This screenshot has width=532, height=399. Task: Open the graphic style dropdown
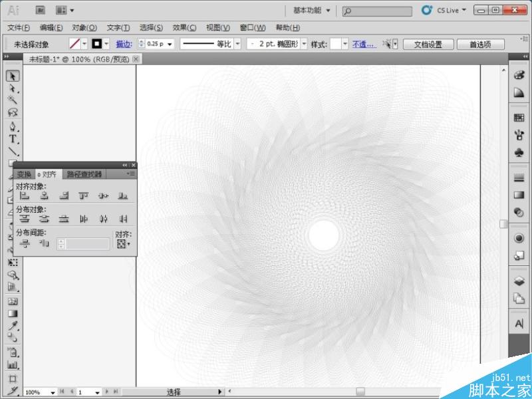click(345, 44)
